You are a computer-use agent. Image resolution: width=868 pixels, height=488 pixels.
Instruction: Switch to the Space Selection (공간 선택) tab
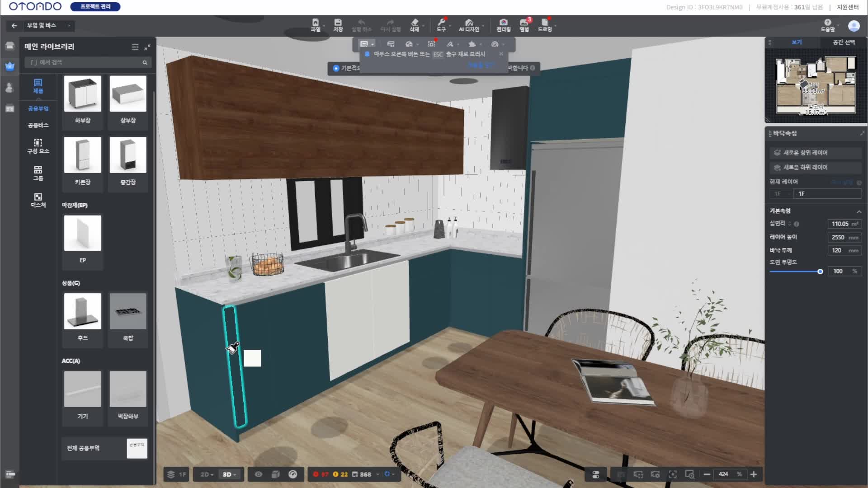tap(844, 42)
